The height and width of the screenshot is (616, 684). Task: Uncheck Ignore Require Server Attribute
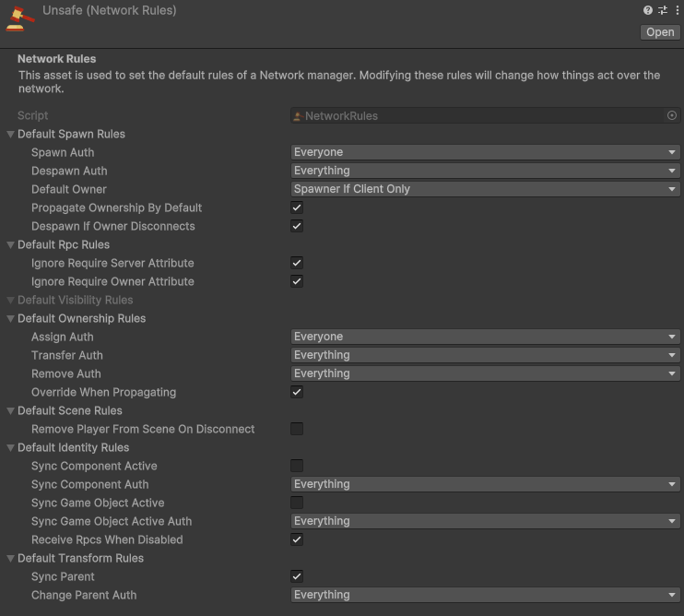click(x=297, y=263)
